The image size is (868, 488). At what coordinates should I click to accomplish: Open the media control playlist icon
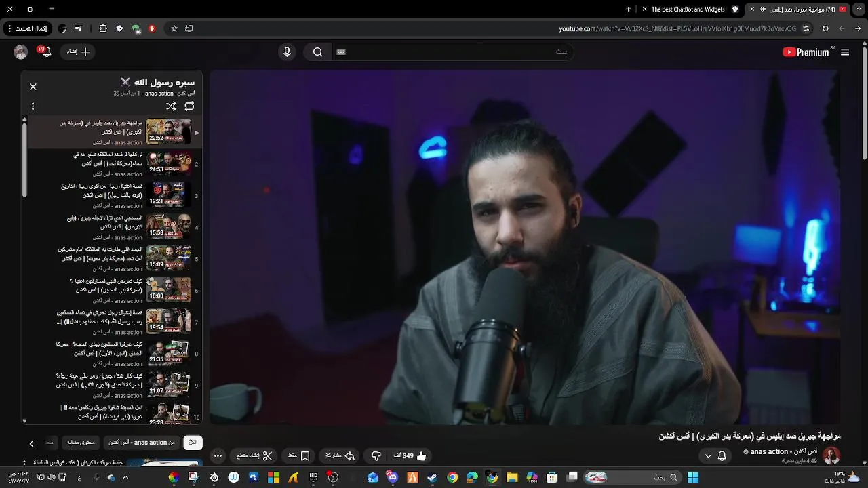coord(79,28)
